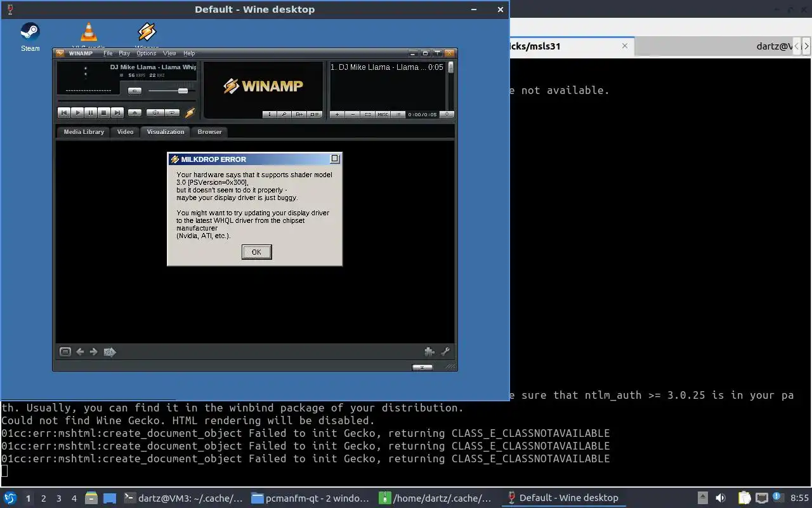812x508 pixels.
Task: Open visualizer options dots button
Action: click(x=270, y=114)
